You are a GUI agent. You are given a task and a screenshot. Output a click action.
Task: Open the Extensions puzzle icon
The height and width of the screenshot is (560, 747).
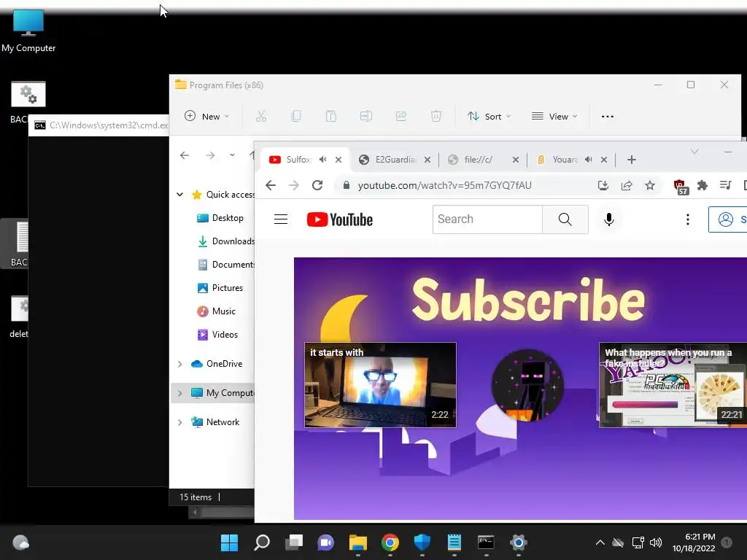[x=703, y=185]
